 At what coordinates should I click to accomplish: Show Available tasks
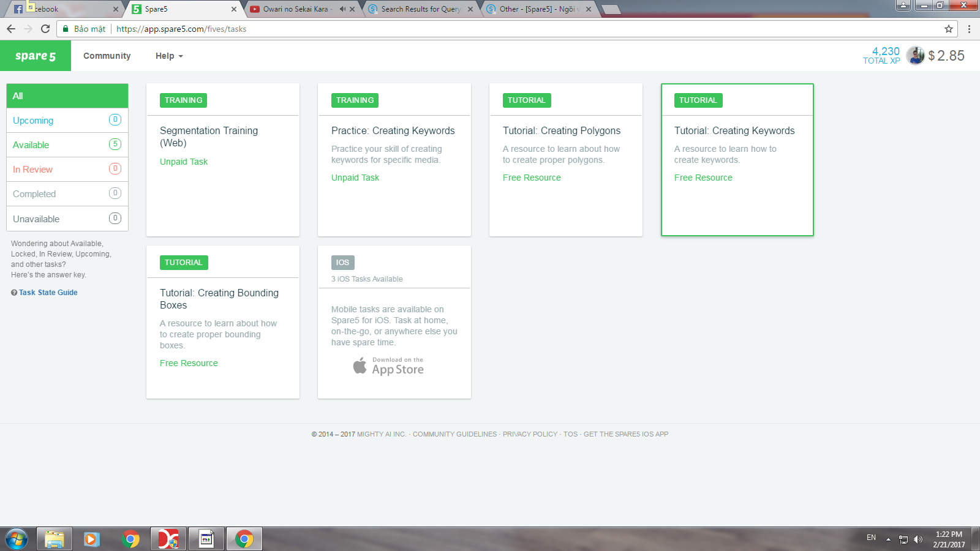tap(67, 145)
